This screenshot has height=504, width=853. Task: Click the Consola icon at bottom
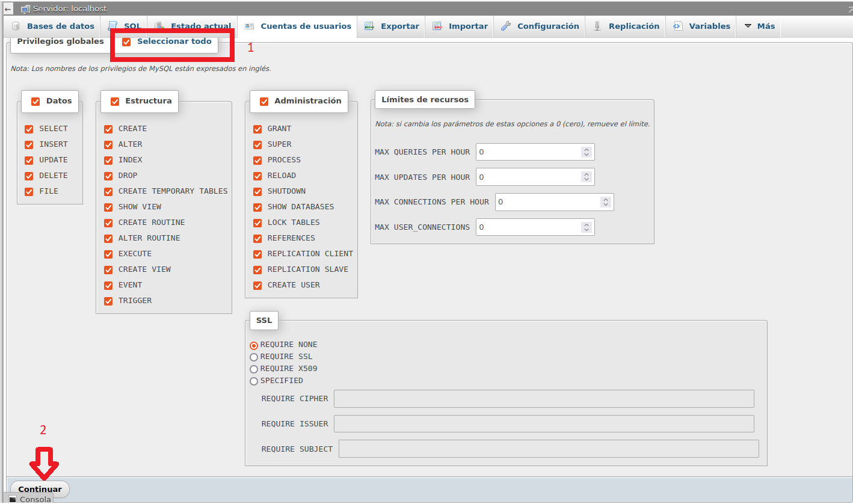[13, 499]
